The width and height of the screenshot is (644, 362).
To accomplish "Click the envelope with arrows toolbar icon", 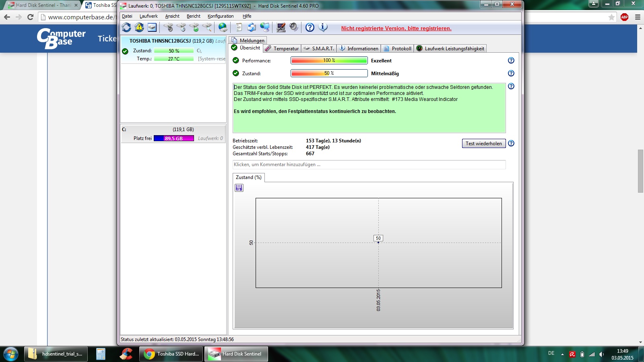I will click(x=252, y=27).
